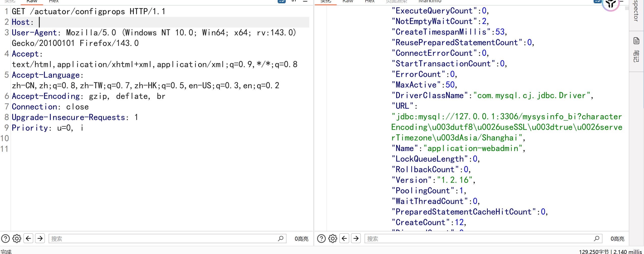Screen dimensions: 644x254
Task: Open request search settings gear
Action: pos(17,238)
